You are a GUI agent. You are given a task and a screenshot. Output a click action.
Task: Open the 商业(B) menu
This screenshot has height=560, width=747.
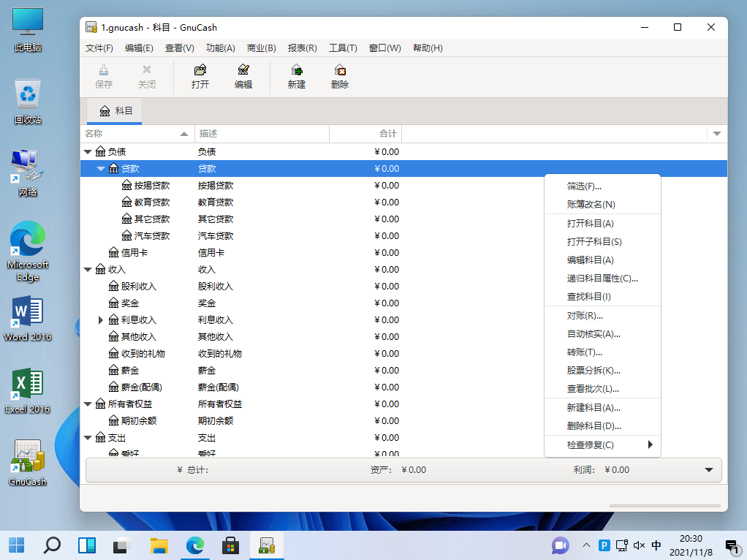click(262, 48)
